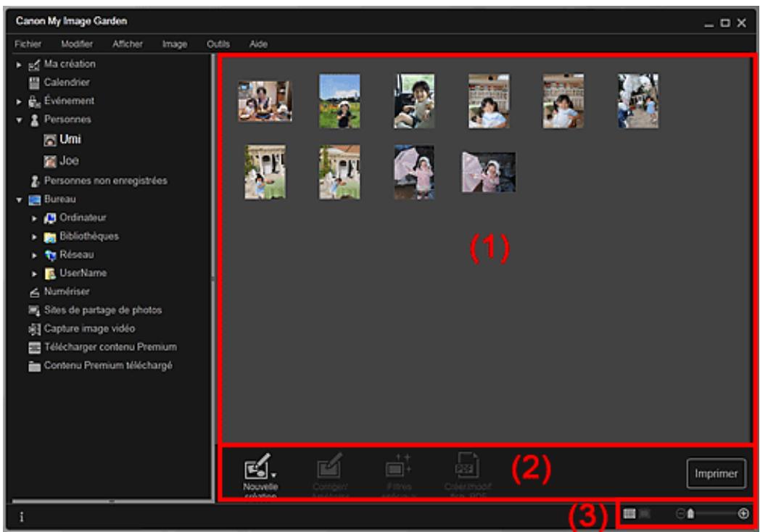
Task: Expand the Ma création tree node
Action: (x=19, y=64)
